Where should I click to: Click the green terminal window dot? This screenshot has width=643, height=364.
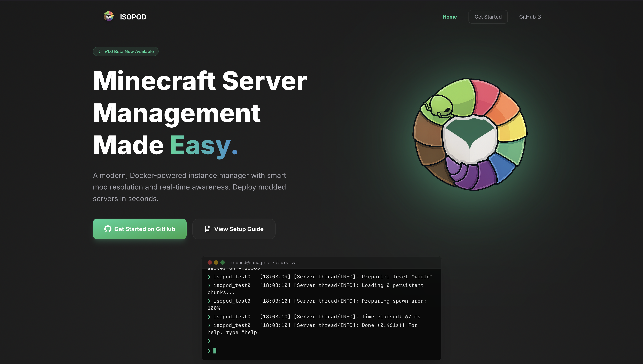pyautogui.click(x=222, y=262)
